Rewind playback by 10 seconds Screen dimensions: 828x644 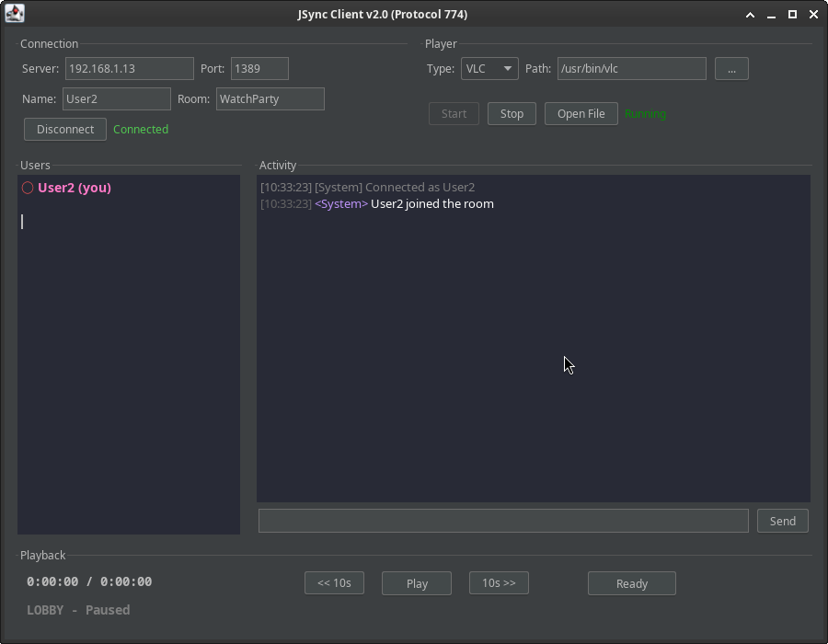[334, 582]
